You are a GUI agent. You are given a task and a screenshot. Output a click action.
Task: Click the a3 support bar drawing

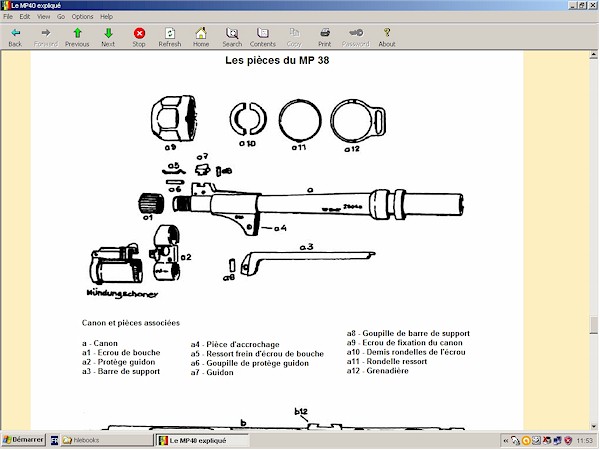coord(308,262)
